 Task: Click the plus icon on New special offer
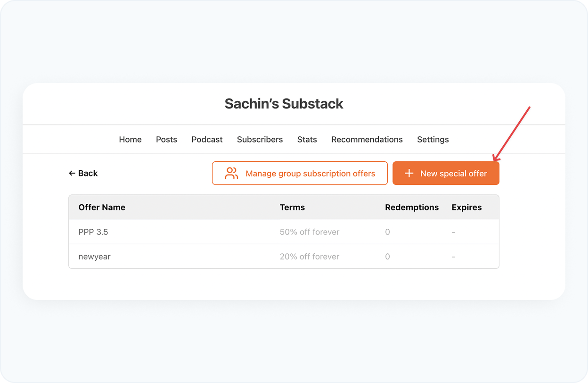408,173
